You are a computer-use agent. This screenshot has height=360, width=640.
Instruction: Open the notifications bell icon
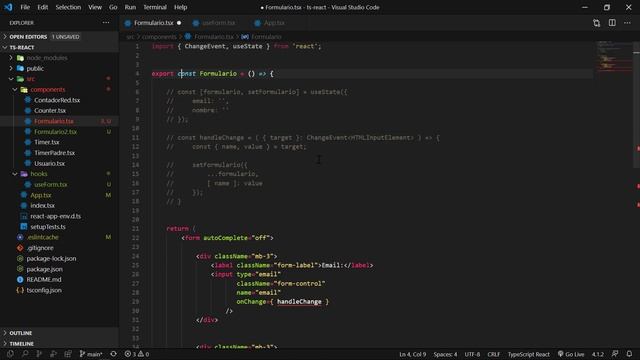point(629,354)
